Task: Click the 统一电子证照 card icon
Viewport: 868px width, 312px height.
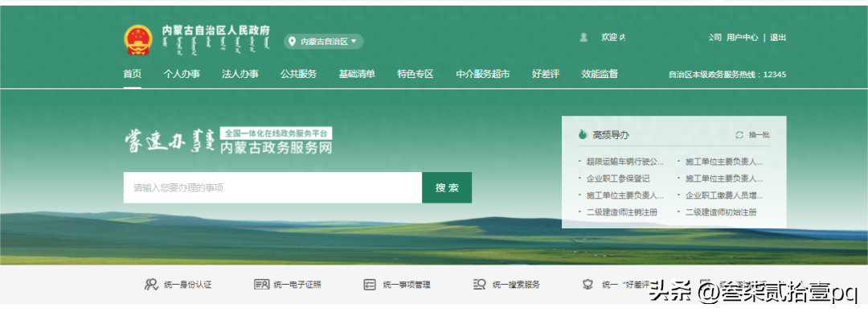Action: (261, 285)
